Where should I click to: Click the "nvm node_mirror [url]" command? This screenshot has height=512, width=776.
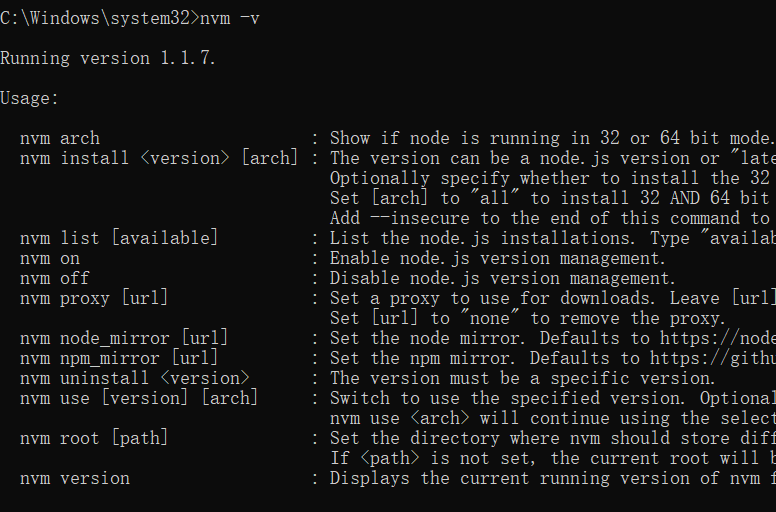(124, 338)
